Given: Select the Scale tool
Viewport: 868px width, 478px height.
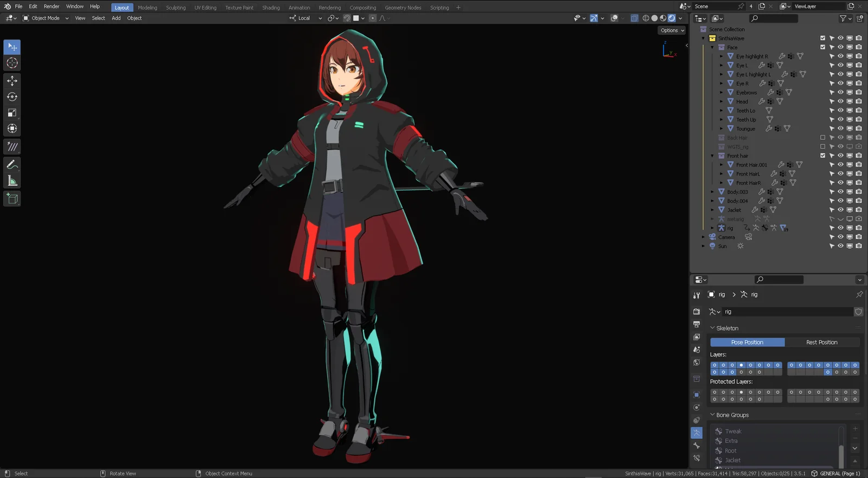Looking at the screenshot, I should pos(12,113).
